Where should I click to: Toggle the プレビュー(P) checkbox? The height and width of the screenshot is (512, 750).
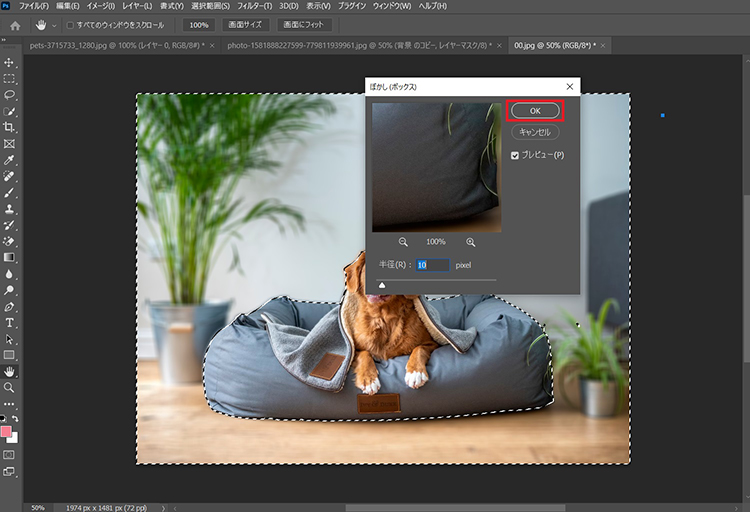(515, 156)
